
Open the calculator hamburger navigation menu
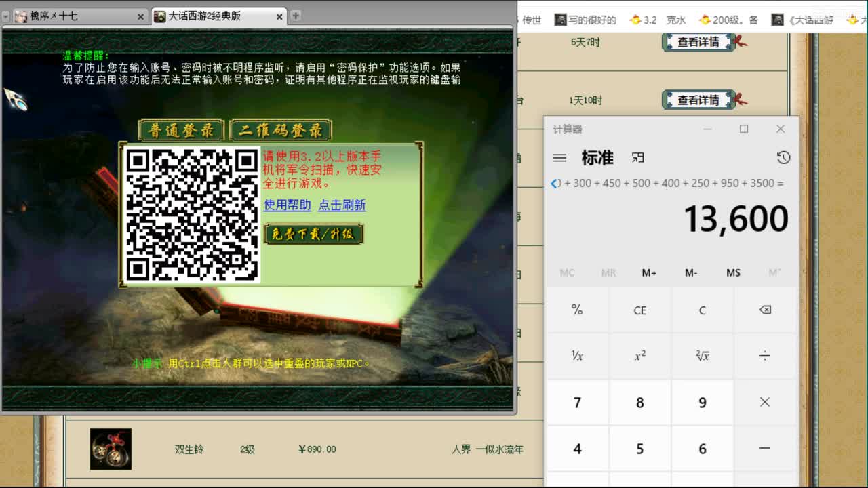[x=559, y=158]
